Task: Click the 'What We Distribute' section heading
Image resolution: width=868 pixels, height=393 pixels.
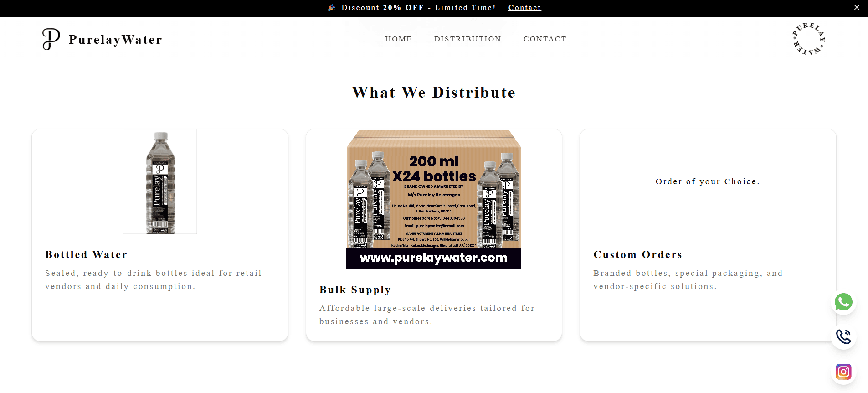Action: click(x=434, y=92)
